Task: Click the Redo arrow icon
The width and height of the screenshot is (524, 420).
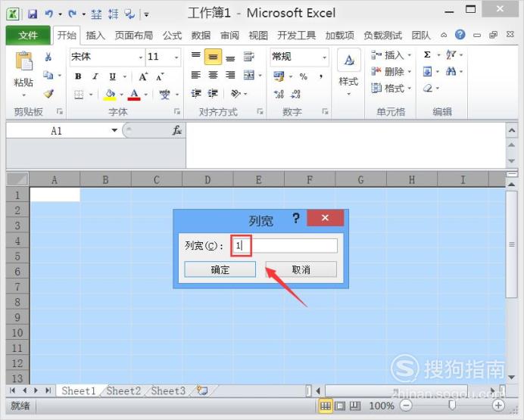Action: point(72,14)
